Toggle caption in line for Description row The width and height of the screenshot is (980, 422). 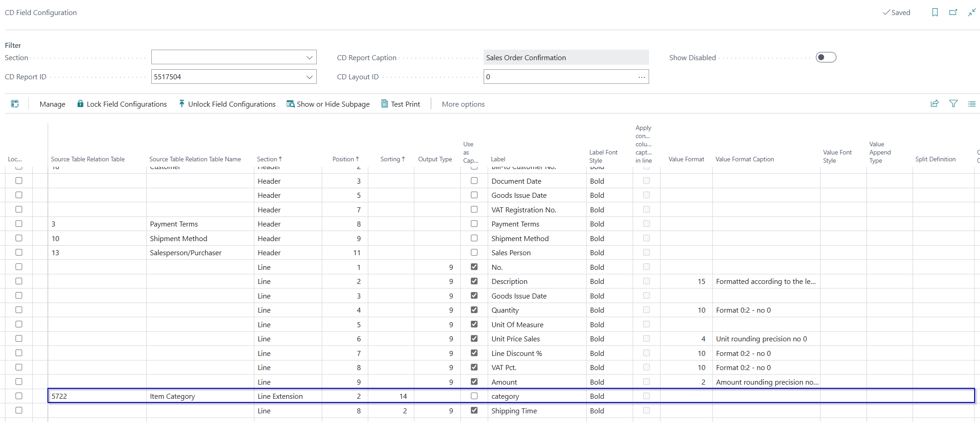point(646,281)
